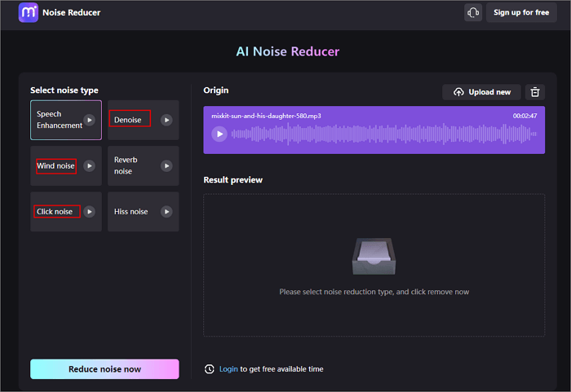Seek within the origin audio waveform

click(x=383, y=134)
